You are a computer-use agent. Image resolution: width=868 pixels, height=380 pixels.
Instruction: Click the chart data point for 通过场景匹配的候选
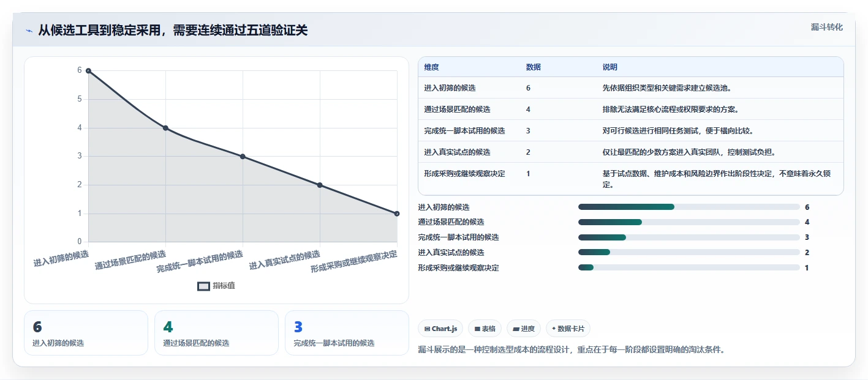click(165, 128)
